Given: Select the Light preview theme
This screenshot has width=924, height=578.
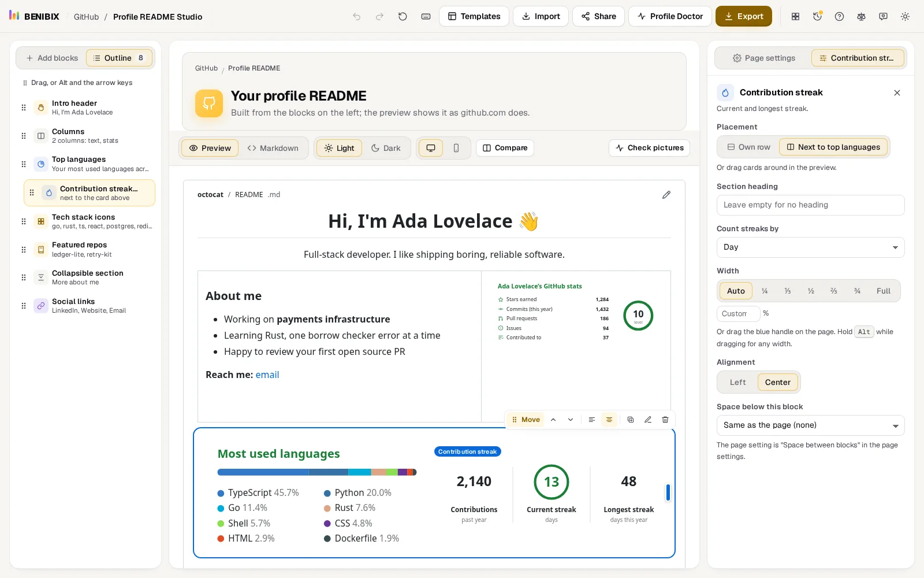Looking at the screenshot, I should click(339, 148).
